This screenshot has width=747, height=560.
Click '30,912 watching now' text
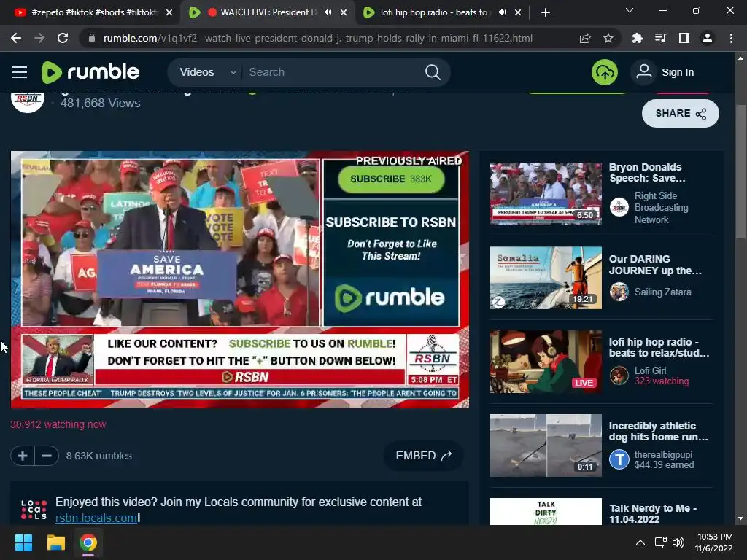(58, 424)
